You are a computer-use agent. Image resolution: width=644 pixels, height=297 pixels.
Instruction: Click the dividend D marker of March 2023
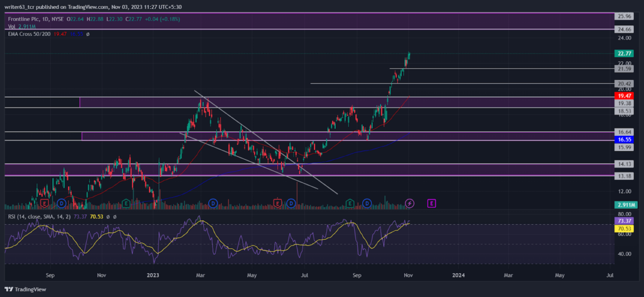point(213,203)
